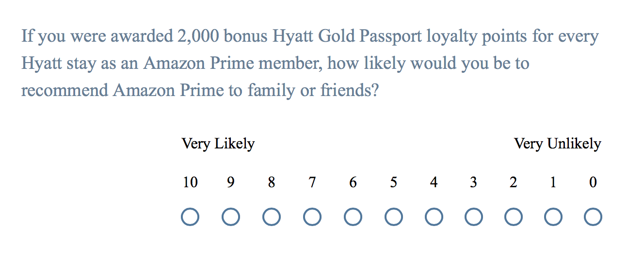Viewport: 644px width, 260px height.
Task: Click the Hyatt Gold Passport question text
Action: pos(310,64)
